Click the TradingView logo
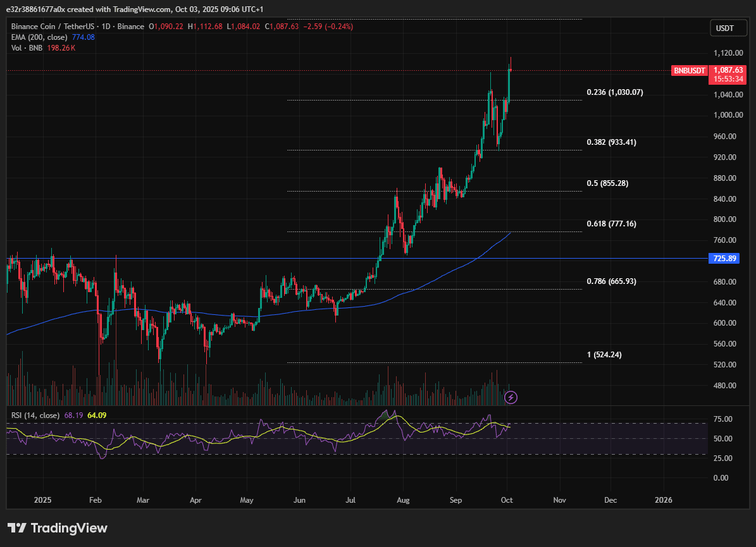This screenshot has width=756, height=547. [58, 528]
